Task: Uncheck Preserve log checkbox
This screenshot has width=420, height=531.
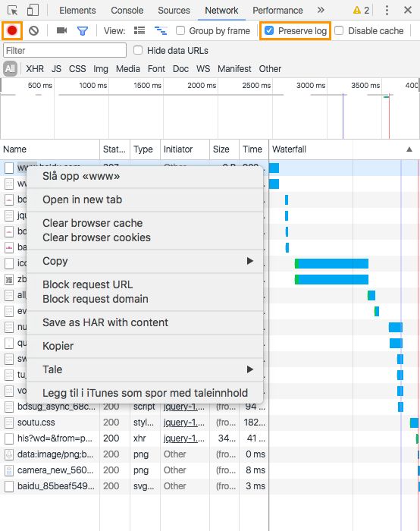Action: (269, 31)
